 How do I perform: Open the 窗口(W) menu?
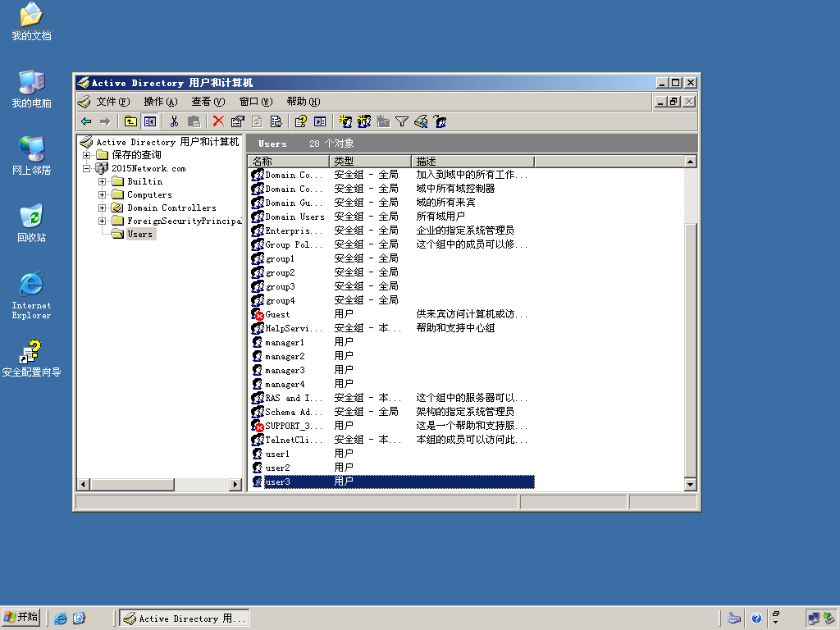(x=256, y=102)
